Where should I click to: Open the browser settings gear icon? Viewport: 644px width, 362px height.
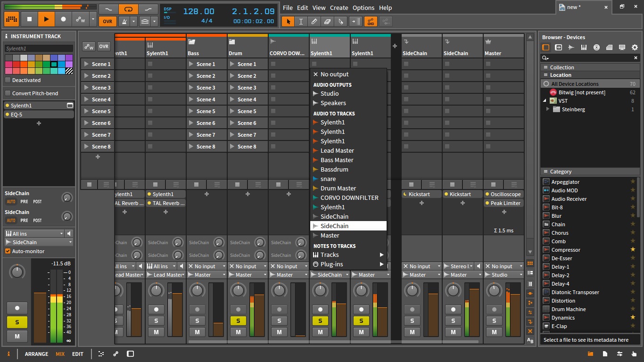635,47
